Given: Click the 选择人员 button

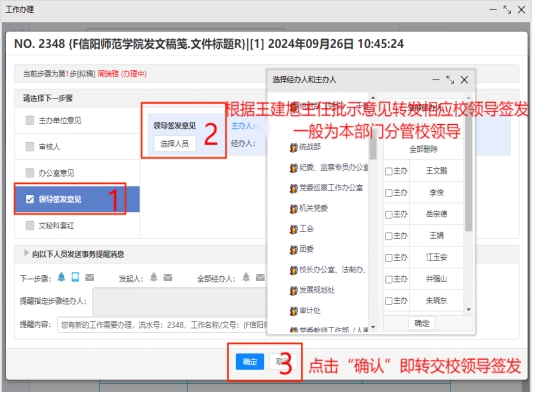Looking at the screenshot, I should click(x=174, y=144).
